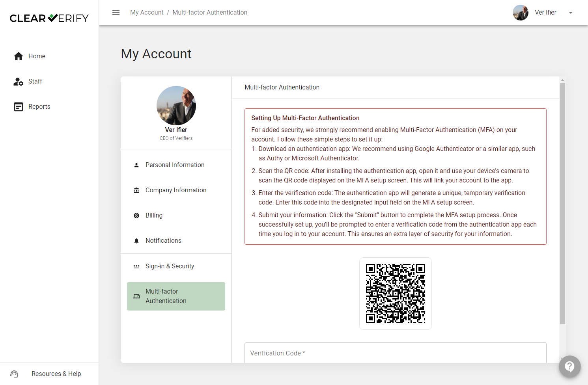Click the 'Ver Ifier' name under profile photo
This screenshot has height=385, width=588.
pyautogui.click(x=176, y=130)
